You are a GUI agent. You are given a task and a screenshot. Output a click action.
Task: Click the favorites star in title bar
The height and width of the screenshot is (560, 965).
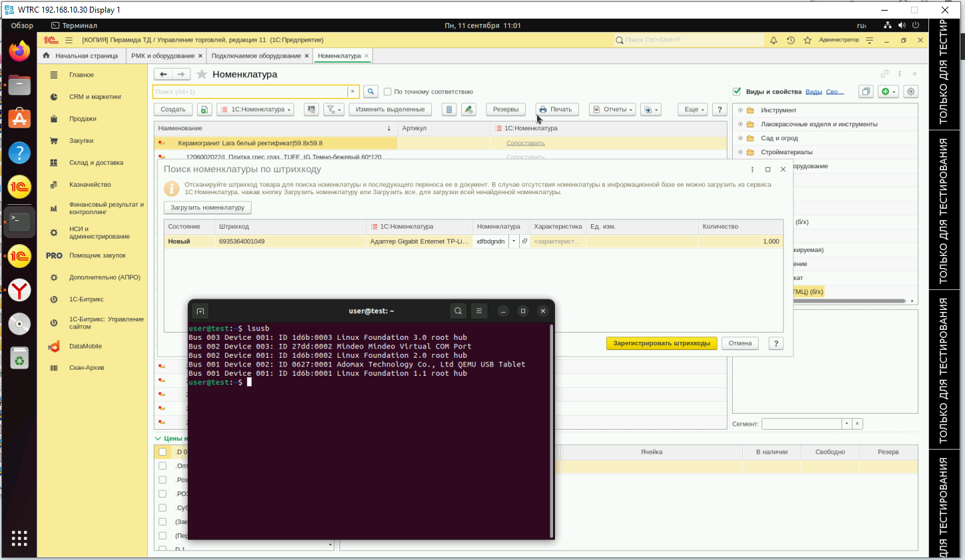click(x=807, y=41)
